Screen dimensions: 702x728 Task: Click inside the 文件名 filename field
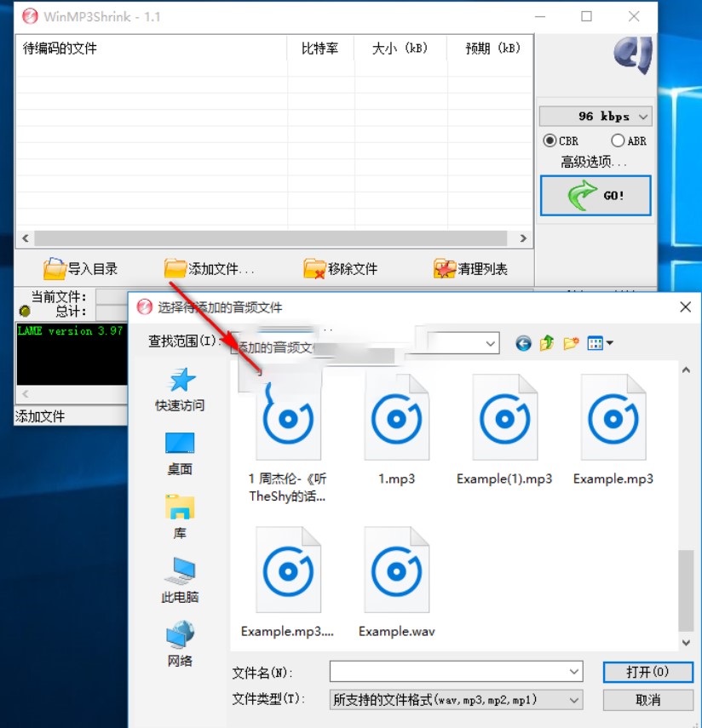443,672
